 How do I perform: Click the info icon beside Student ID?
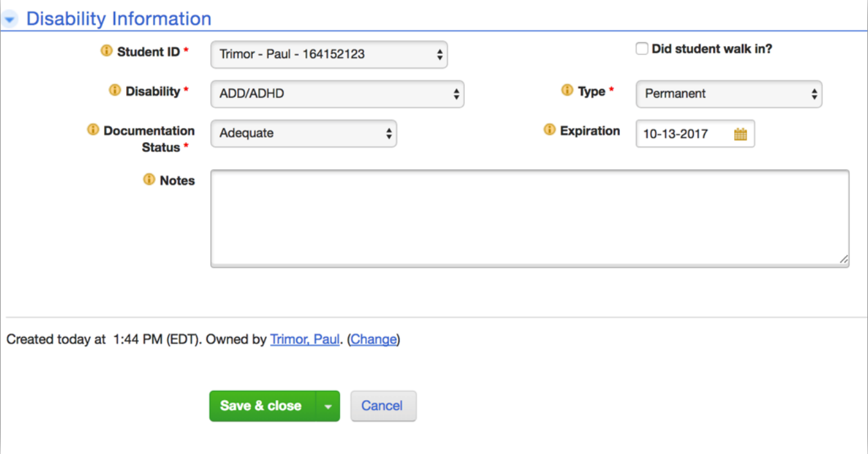point(107,51)
